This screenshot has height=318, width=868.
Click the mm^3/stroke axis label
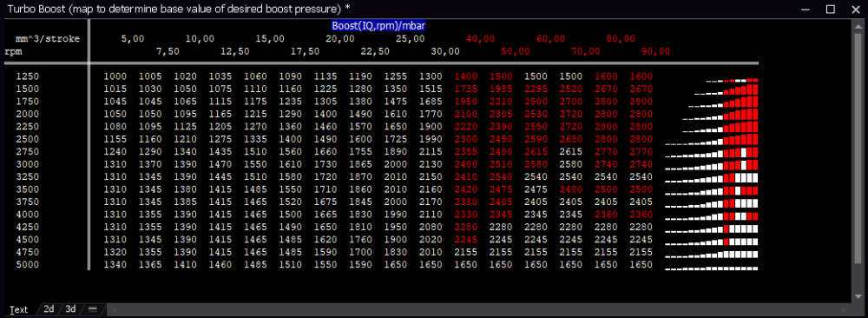[48, 39]
